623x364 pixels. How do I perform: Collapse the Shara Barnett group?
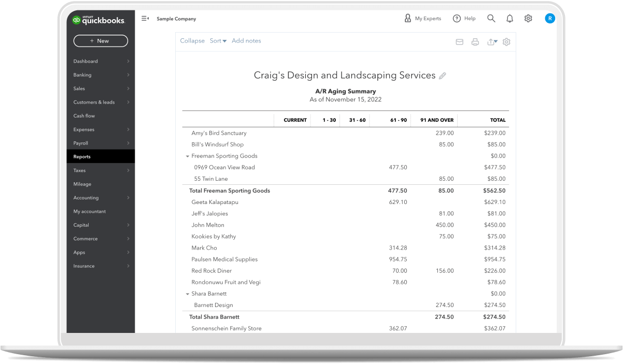pos(187,294)
